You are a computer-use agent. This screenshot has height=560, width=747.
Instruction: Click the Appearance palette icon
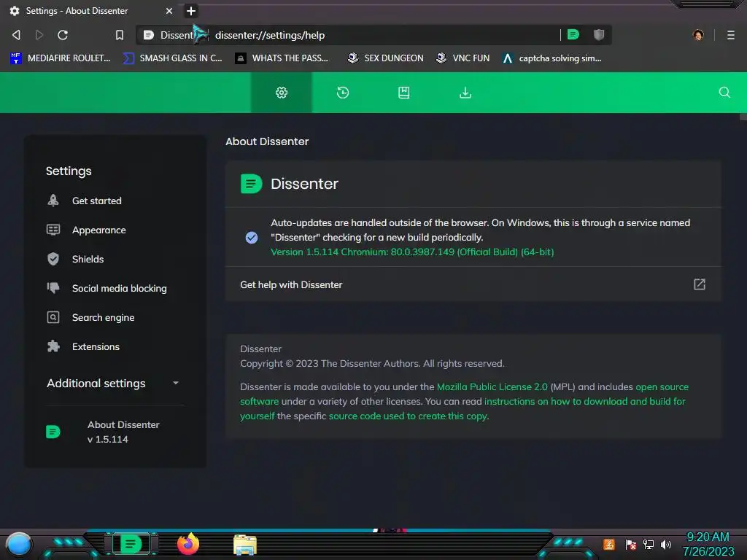[x=53, y=230]
